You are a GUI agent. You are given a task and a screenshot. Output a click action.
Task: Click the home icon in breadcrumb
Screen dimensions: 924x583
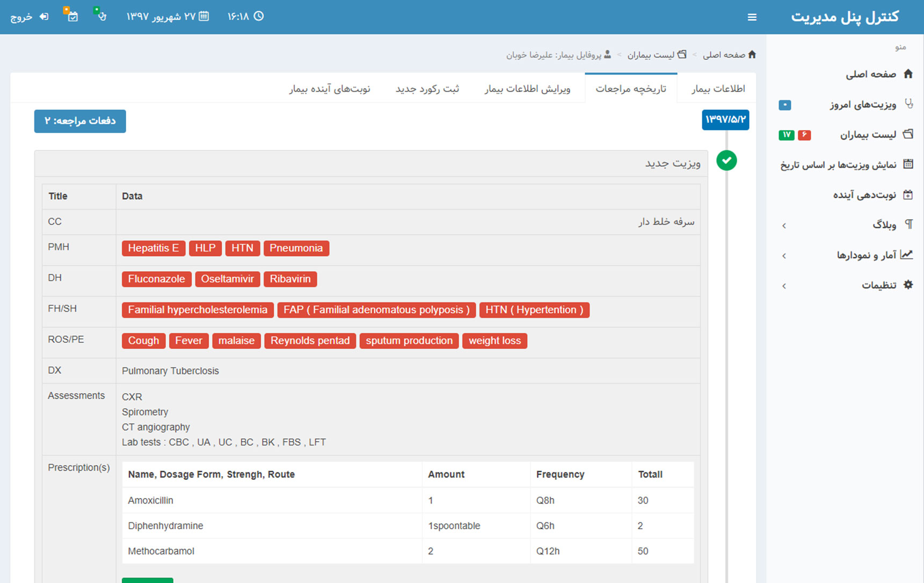click(x=752, y=54)
